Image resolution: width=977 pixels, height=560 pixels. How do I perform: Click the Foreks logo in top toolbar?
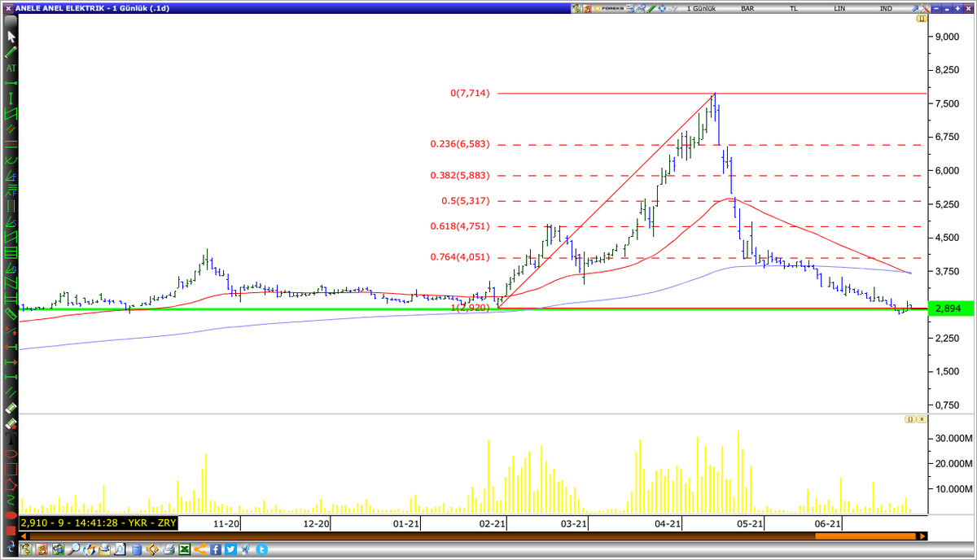pyautogui.click(x=609, y=8)
